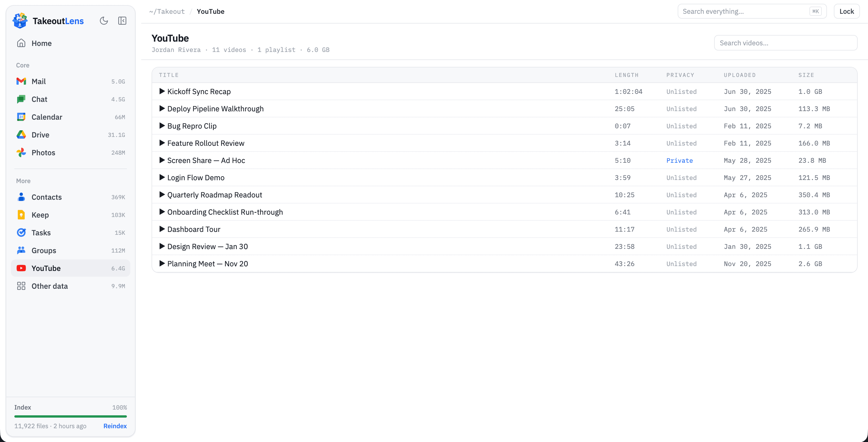
Task: Click the yellow Keep icon
Action: (x=21, y=215)
